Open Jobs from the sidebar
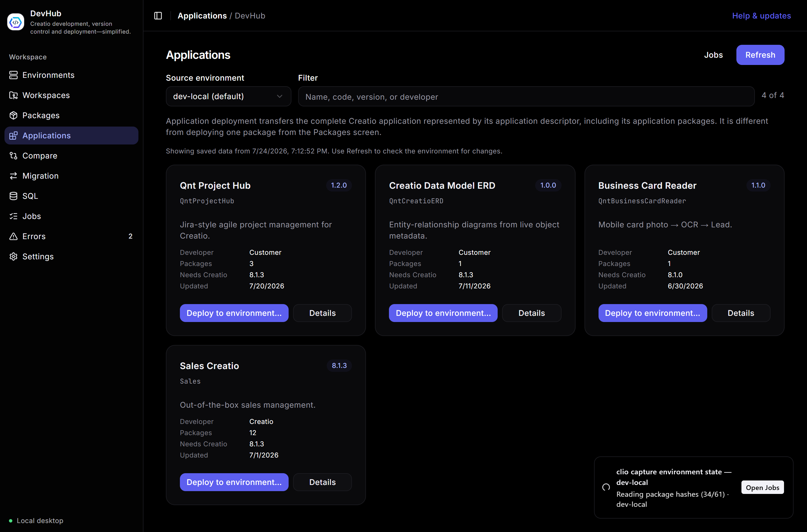Image resolution: width=807 pixels, height=532 pixels. tap(71, 216)
